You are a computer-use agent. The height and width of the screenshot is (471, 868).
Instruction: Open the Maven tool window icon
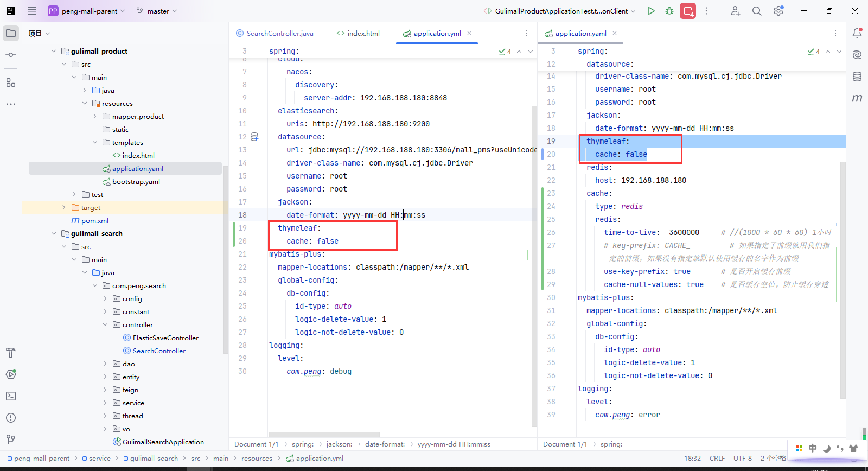point(857,98)
